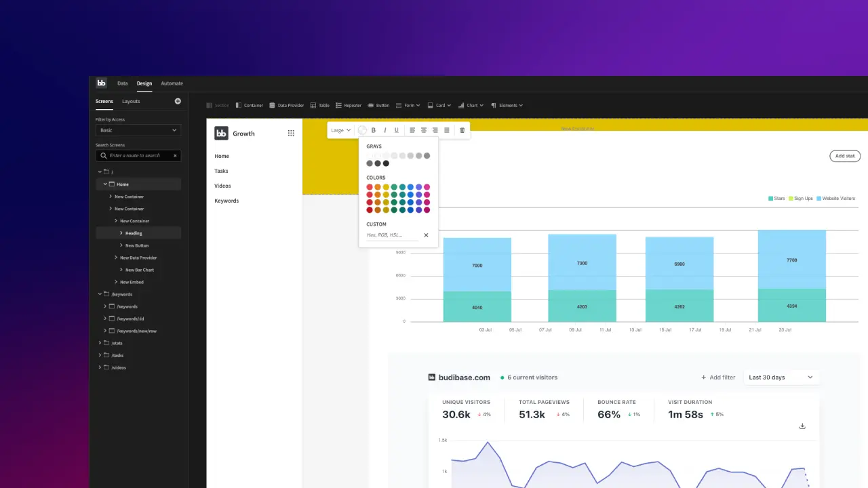Expand the /keywords/:id screen
This screenshot has width=868, height=488.
pyautogui.click(x=105, y=319)
